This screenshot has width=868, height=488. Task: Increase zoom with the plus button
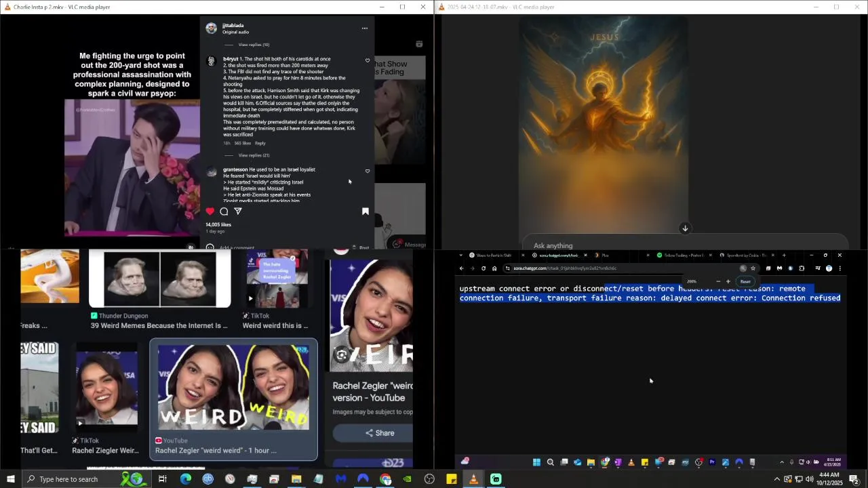(728, 281)
